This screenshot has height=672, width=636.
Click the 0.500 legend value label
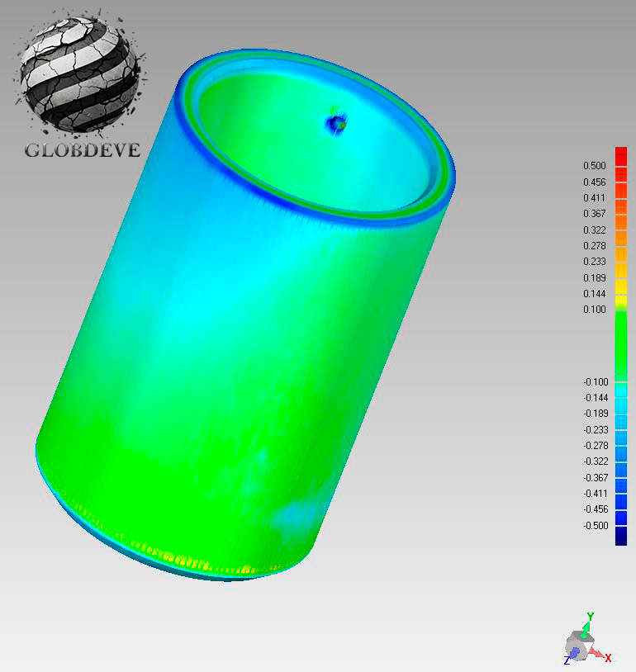click(595, 166)
